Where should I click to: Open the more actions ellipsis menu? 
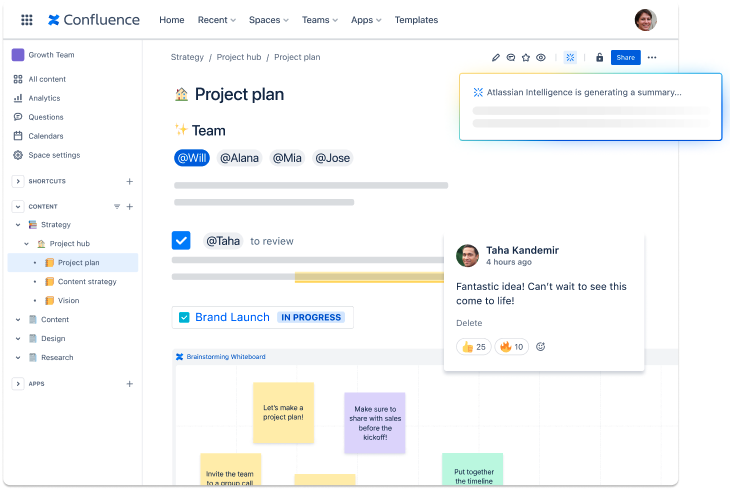[x=652, y=58]
